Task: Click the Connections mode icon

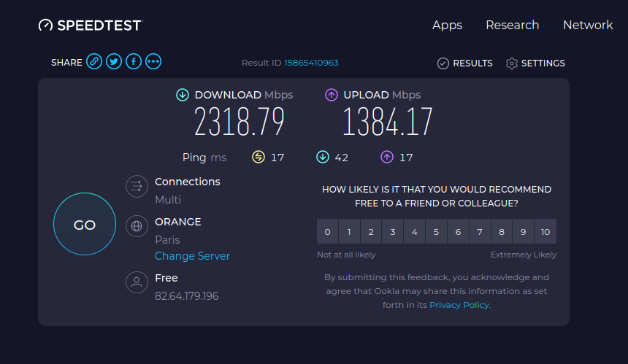Action: 137,186
